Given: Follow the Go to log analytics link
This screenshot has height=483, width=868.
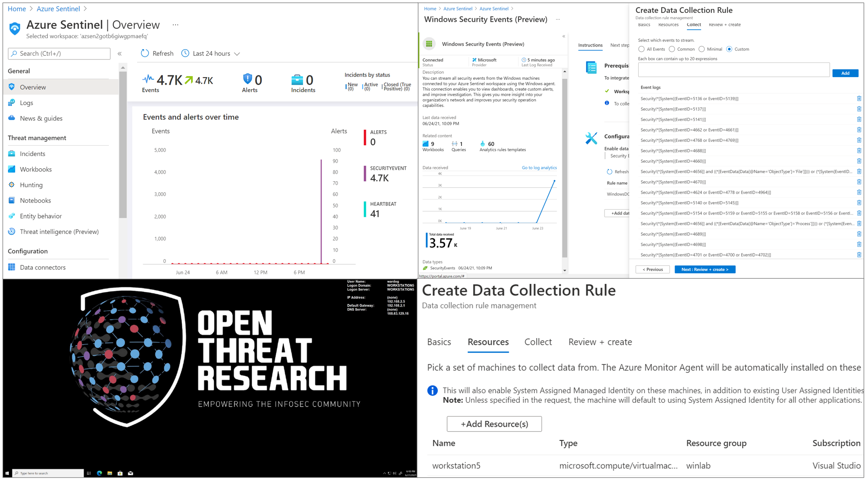Looking at the screenshot, I should coord(539,167).
